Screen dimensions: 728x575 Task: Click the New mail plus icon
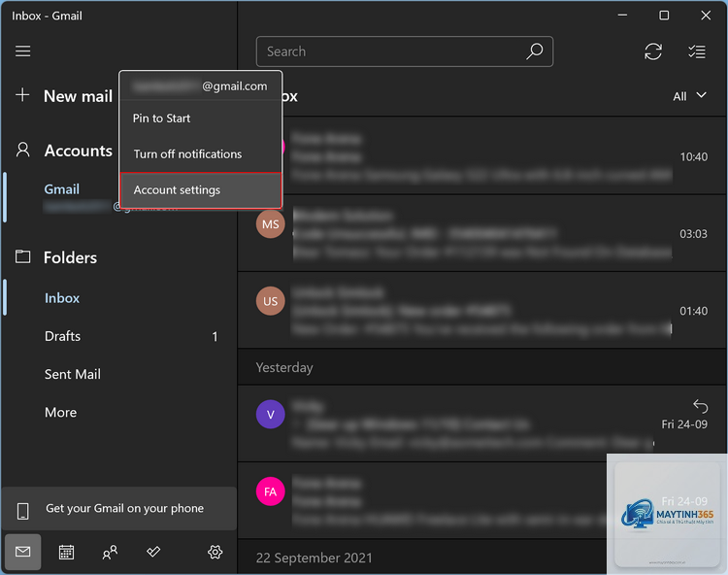[22, 95]
